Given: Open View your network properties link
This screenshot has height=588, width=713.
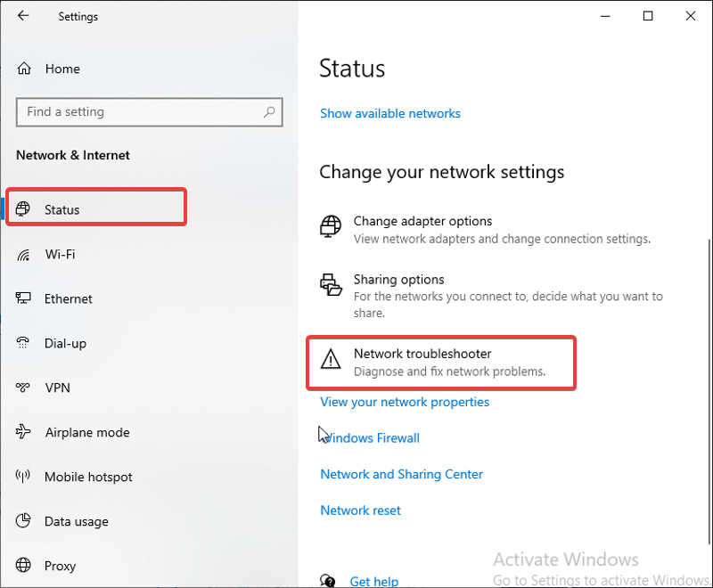Looking at the screenshot, I should [405, 402].
